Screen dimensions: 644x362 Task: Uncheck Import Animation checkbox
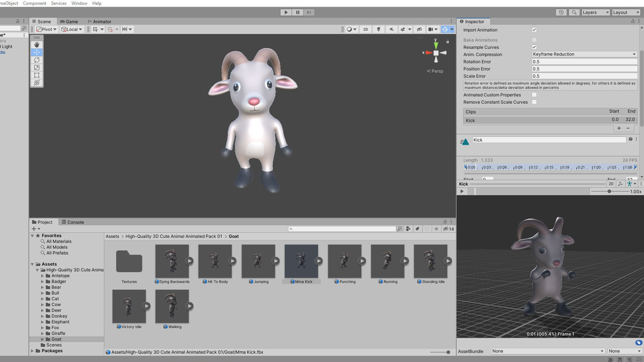(x=534, y=30)
